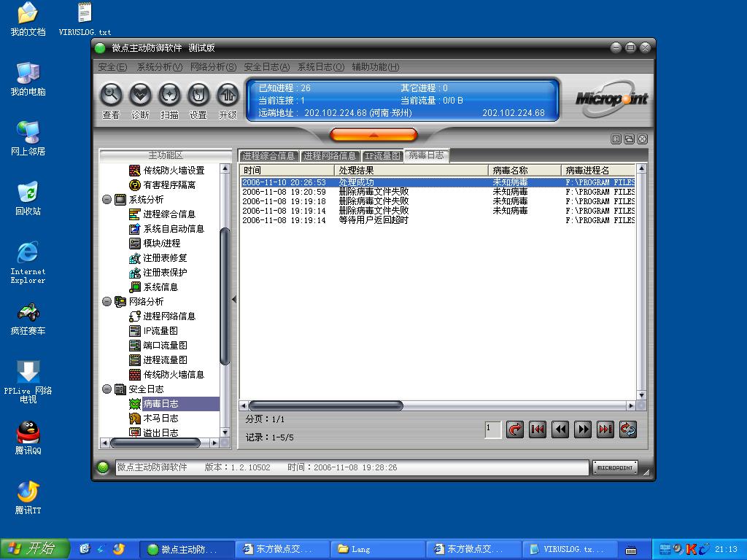Select log row 2006-11-08 19:20:59

438,192
